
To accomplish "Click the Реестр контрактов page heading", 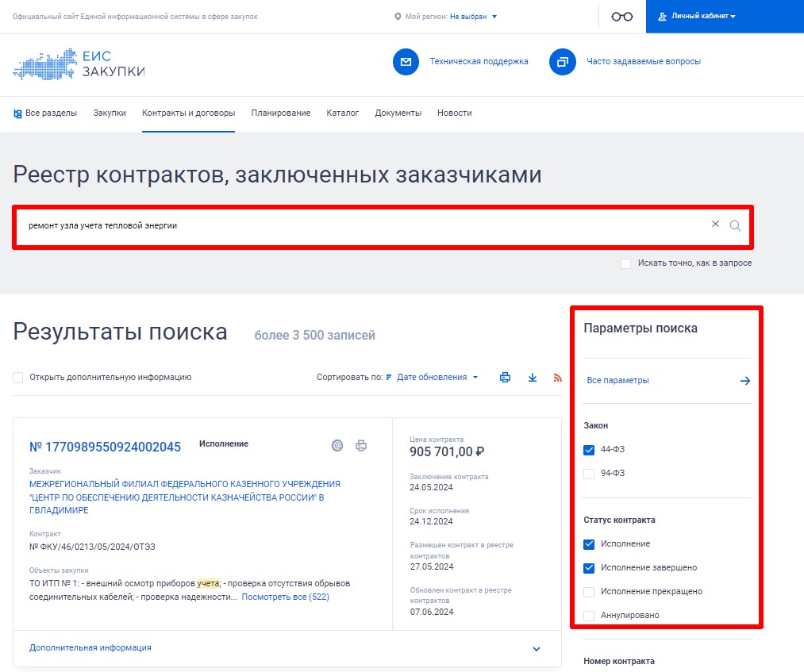I will [278, 175].
